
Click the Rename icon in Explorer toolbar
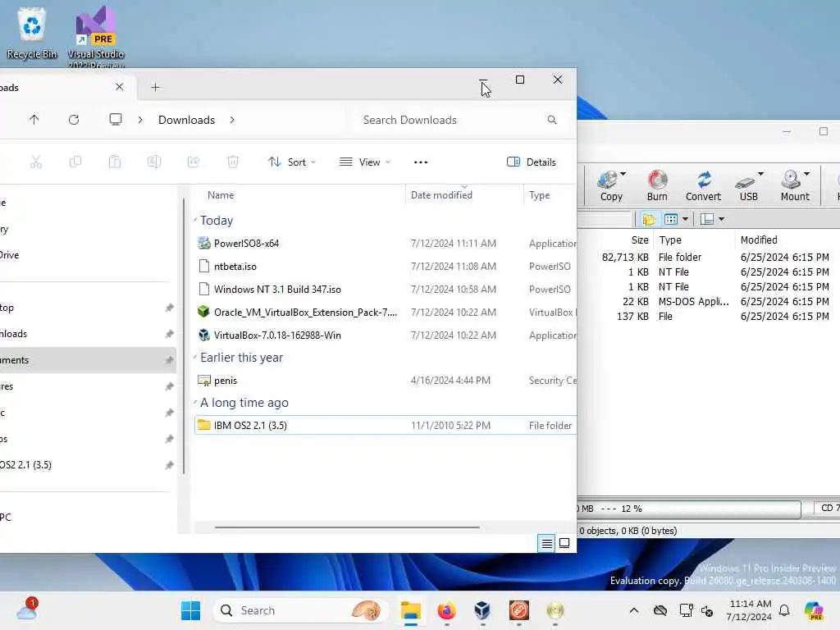153,162
